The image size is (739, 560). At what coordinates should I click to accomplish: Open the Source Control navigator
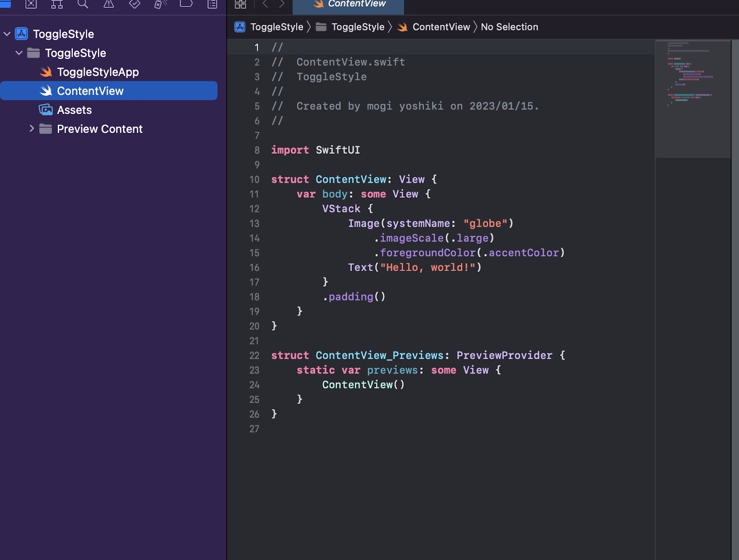pos(31,4)
